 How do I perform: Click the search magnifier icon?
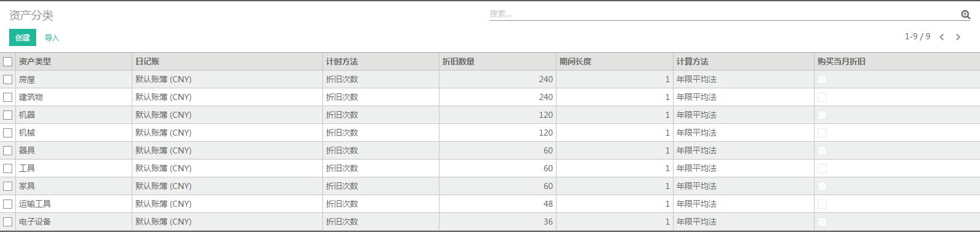tap(965, 15)
